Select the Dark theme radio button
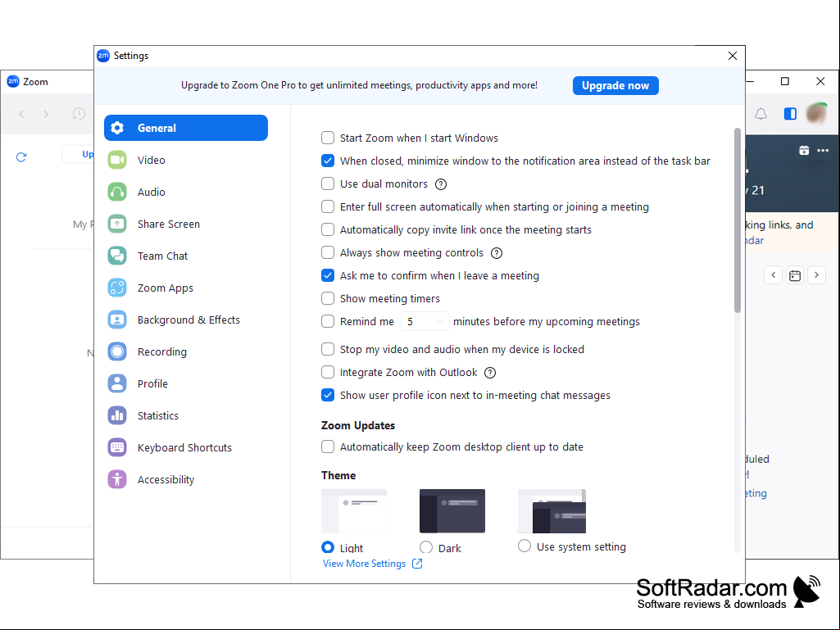 (426, 547)
